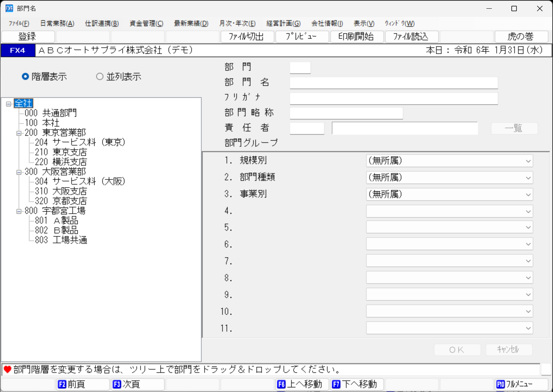Click the 登録 toolbar button
The image size is (553, 392).
coord(28,37)
